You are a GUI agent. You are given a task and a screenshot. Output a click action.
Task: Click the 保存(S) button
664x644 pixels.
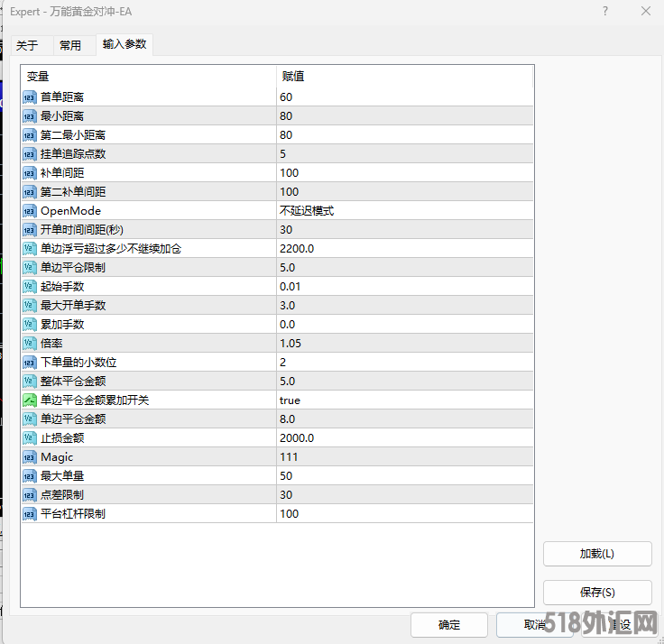[x=597, y=593]
